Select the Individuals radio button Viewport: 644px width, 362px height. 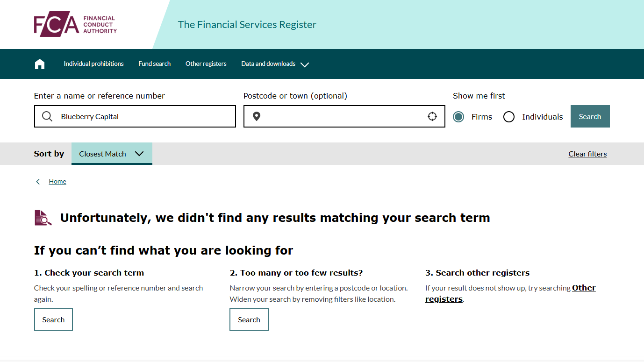click(x=509, y=117)
